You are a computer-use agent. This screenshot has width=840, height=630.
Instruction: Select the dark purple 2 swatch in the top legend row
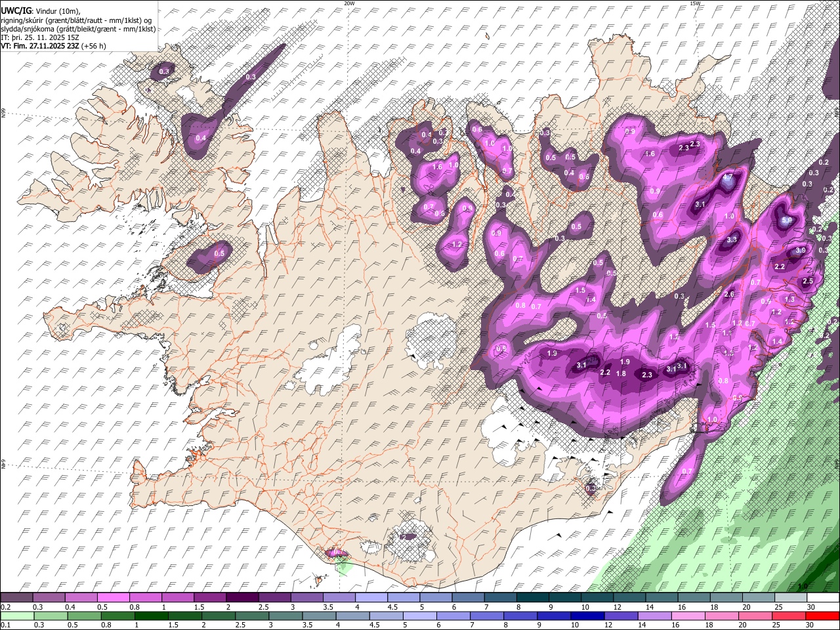pyautogui.click(x=242, y=597)
